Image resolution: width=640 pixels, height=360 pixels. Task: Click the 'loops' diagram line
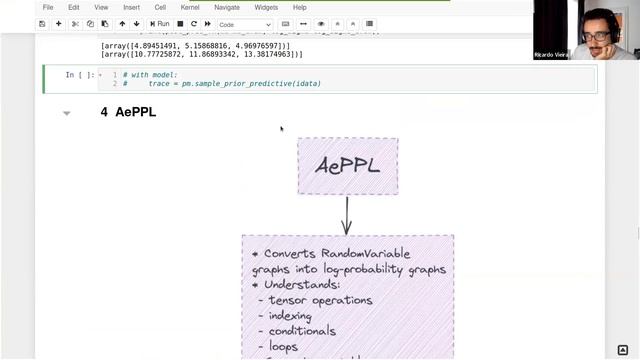283,347
